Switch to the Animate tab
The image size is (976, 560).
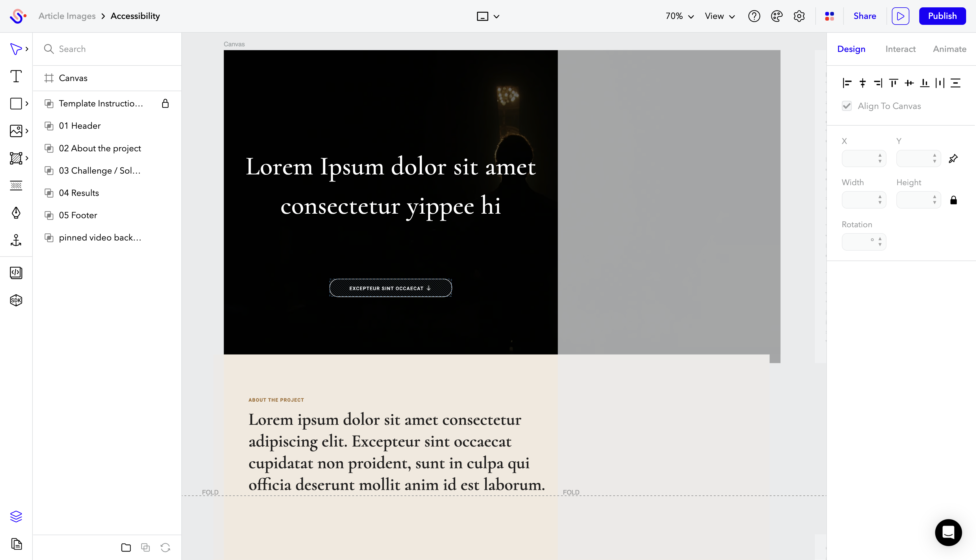point(949,49)
